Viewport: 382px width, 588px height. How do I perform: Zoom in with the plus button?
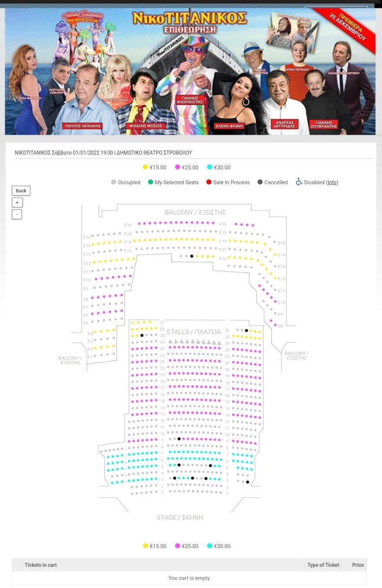click(x=17, y=202)
